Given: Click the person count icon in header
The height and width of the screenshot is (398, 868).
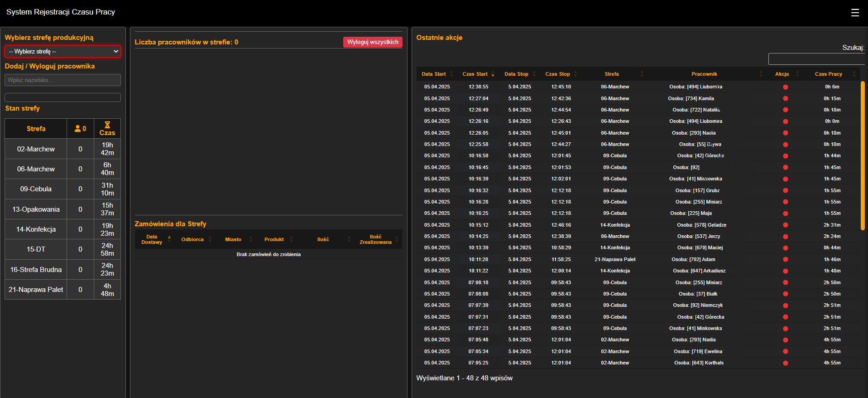Looking at the screenshot, I should [78, 129].
